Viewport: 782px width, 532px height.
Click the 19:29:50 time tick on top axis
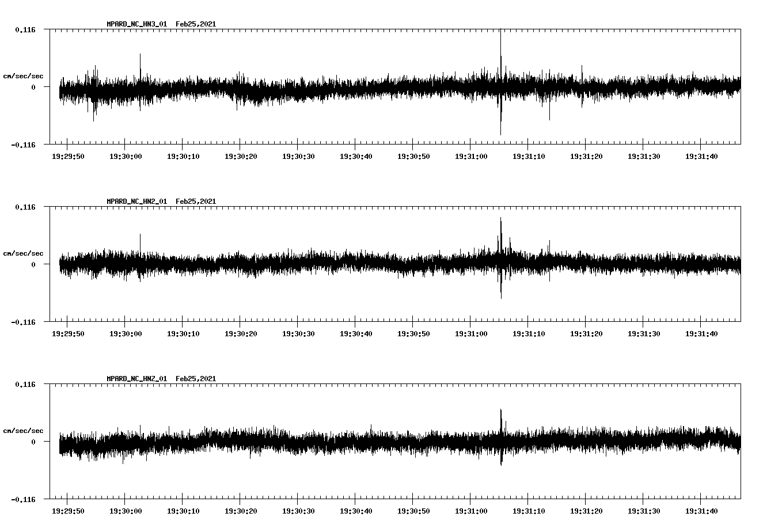[x=67, y=155]
